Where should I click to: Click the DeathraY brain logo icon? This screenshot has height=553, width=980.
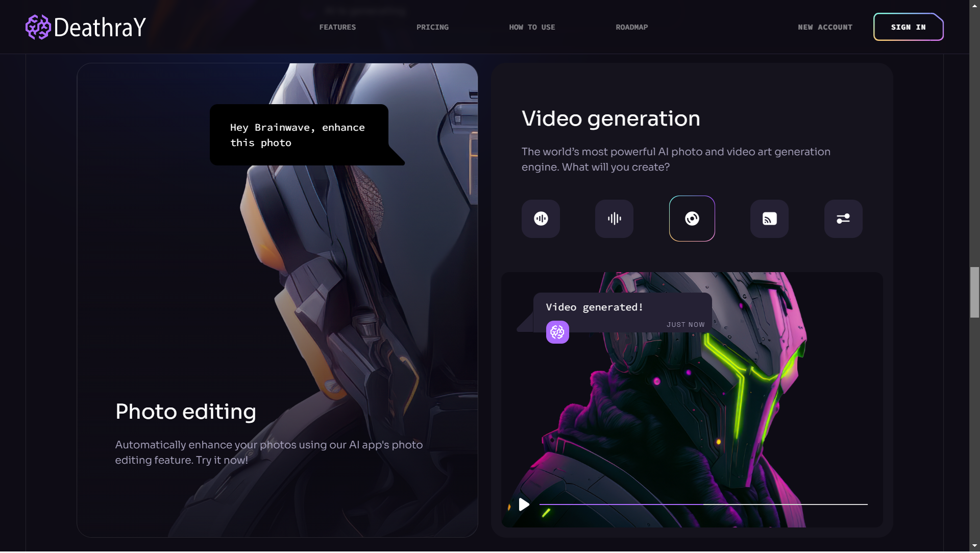tap(38, 27)
